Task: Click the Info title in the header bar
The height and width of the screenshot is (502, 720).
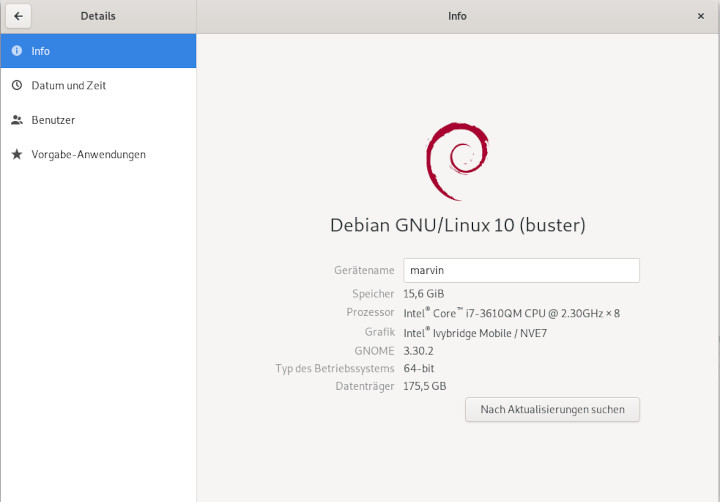Action: (x=457, y=16)
